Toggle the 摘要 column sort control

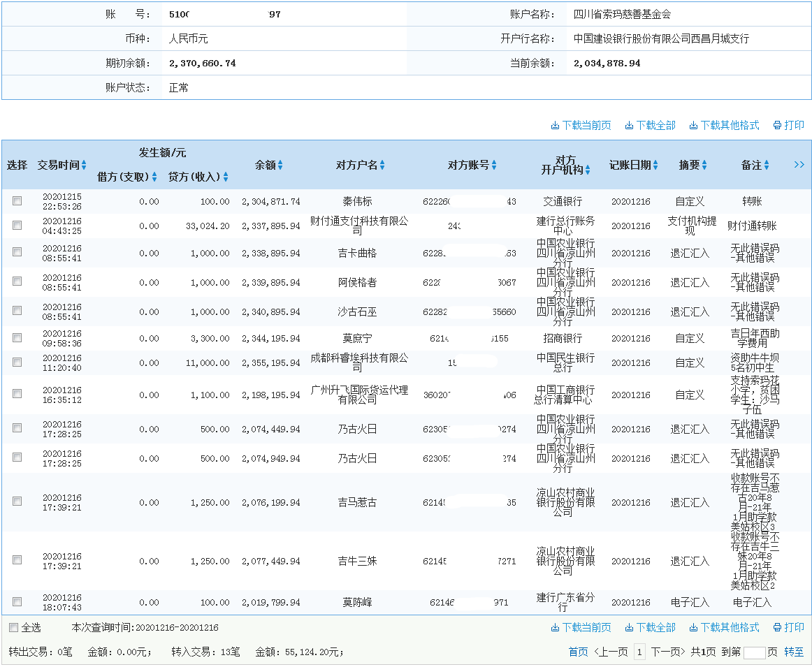click(704, 166)
